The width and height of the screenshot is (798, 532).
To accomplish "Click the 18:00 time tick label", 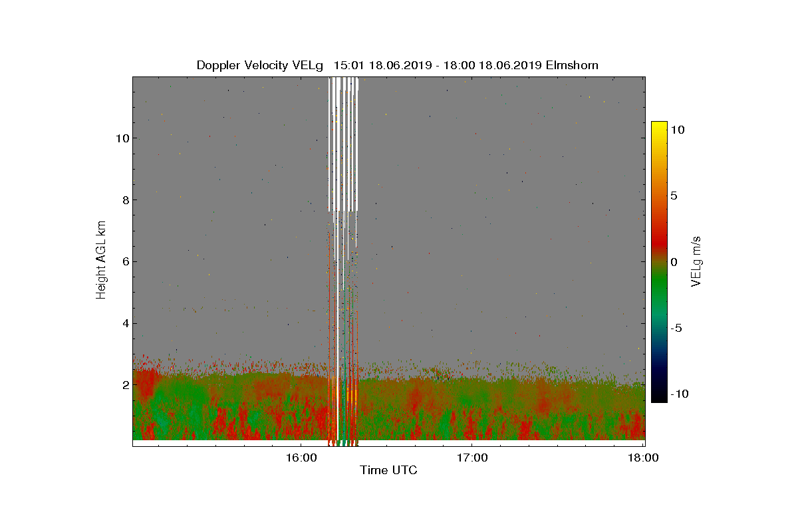I will [643, 458].
